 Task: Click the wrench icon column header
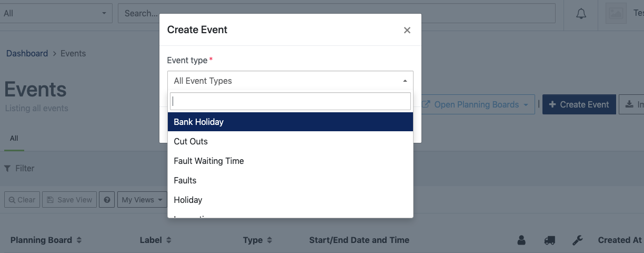577,240
